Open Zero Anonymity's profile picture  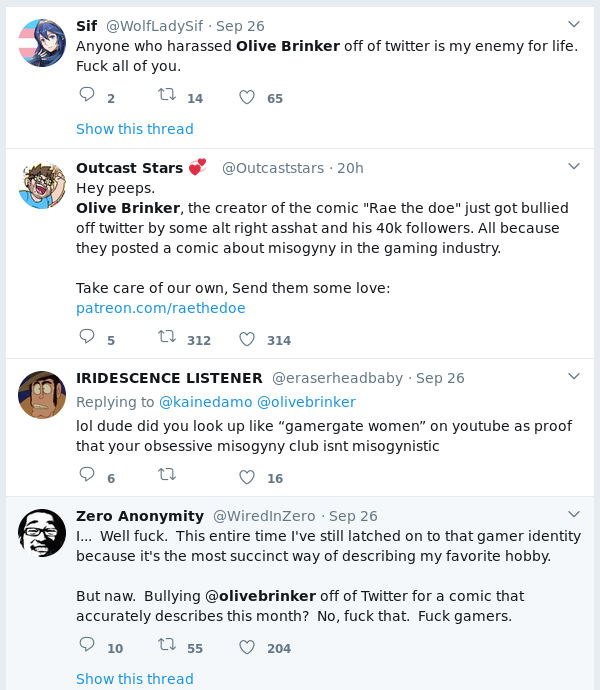point(42,532)
